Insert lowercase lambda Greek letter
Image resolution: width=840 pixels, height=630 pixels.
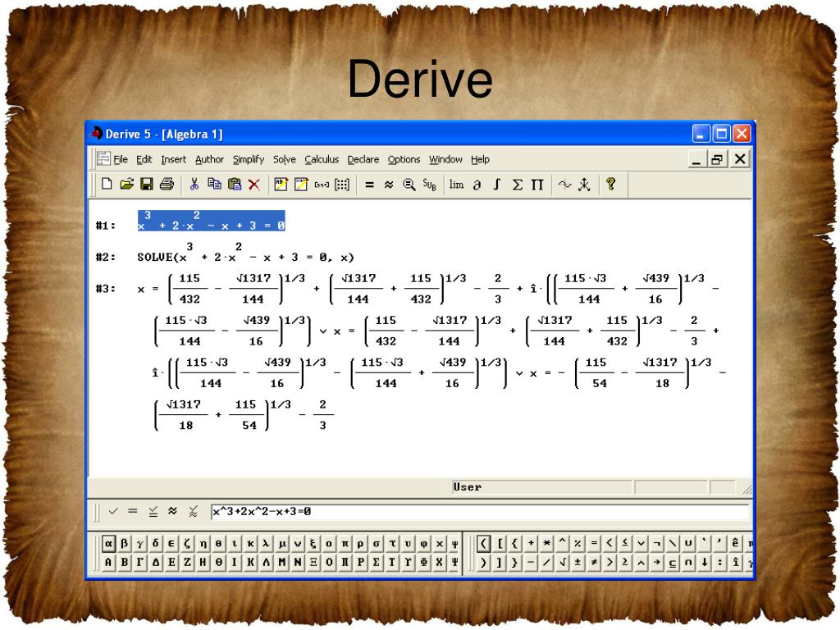(x=266, y=544)
